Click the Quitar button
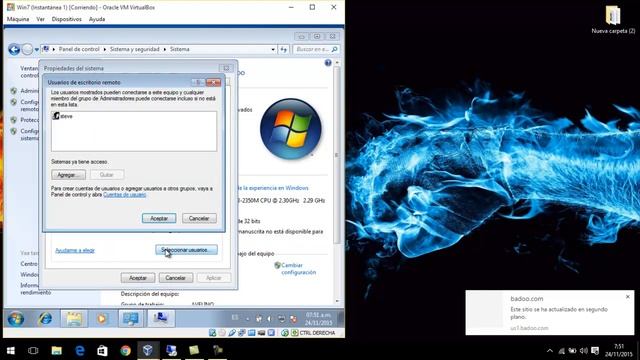Image resolution: width=640 pixels, height=360 pixels. click(107, 175)
